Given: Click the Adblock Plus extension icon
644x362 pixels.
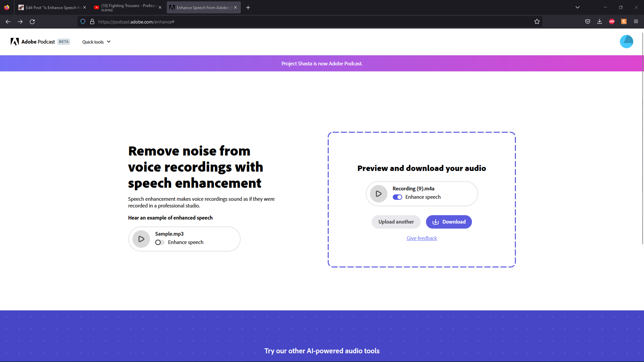Looking at the screenshot, I should [x=611, y=22].
